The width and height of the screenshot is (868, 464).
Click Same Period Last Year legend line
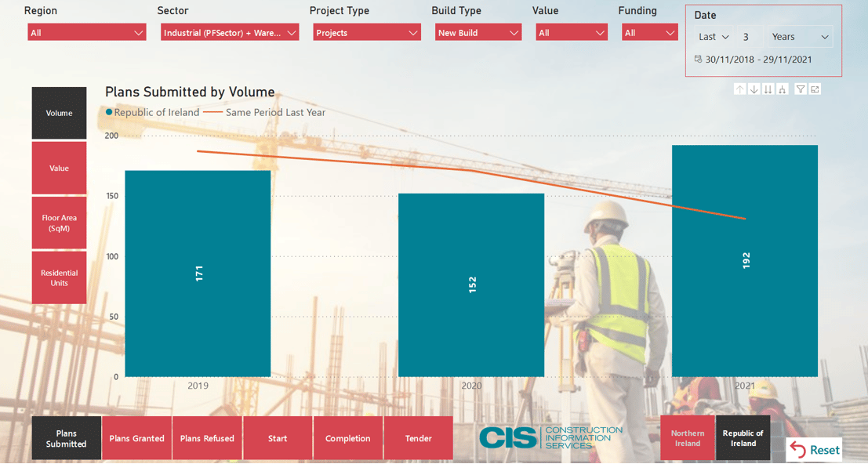click(212, 112)
